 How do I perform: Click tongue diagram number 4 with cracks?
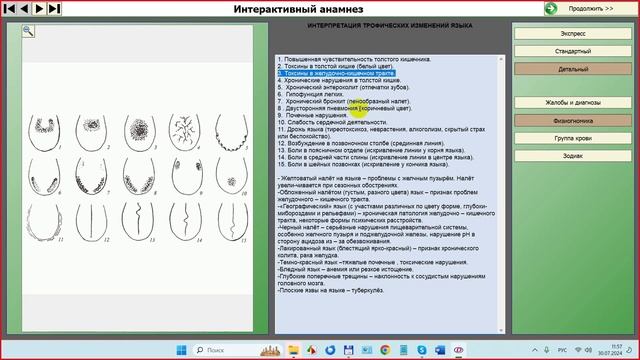[x=184, y=132]
